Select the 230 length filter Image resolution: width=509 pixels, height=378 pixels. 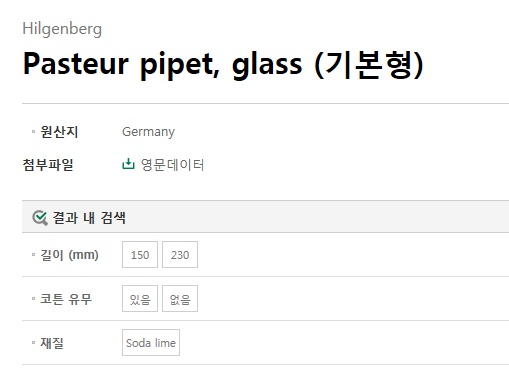(x=180, y=255)
